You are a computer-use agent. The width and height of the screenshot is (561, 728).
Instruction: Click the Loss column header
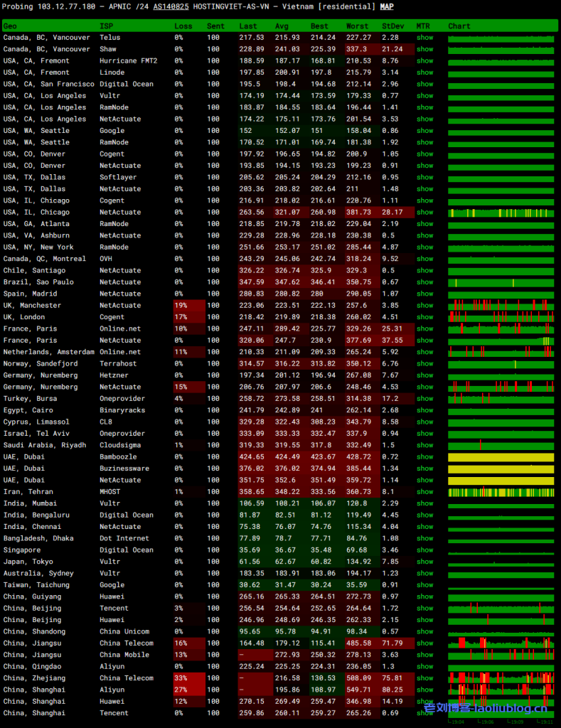click(x=183, y=26)
